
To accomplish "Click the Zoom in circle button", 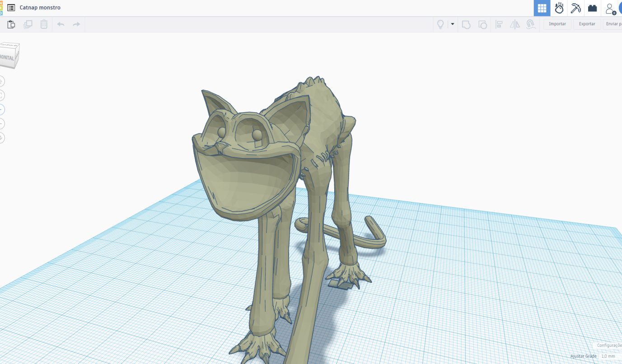I will (1, 109).
